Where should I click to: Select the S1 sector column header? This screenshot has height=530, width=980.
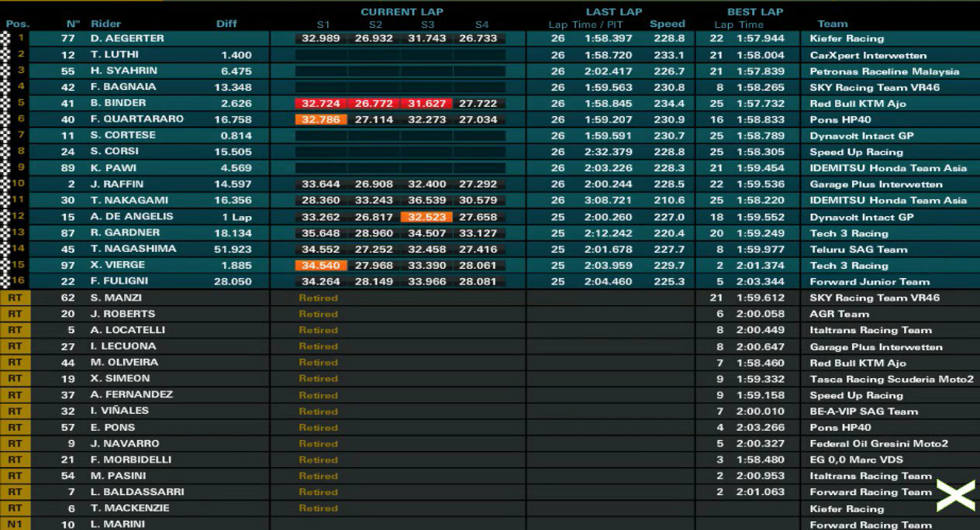323,25
